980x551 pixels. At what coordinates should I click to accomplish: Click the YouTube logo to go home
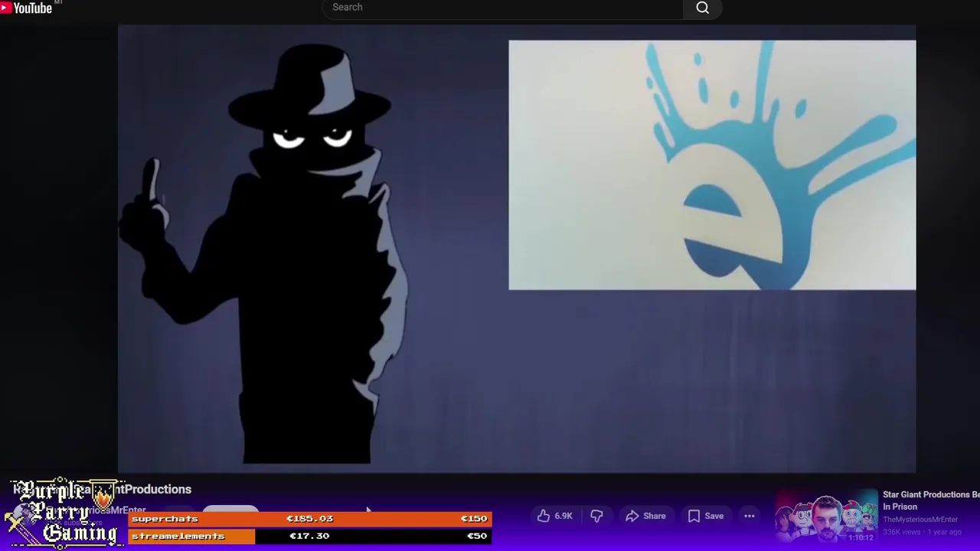(x=26, y=8)
